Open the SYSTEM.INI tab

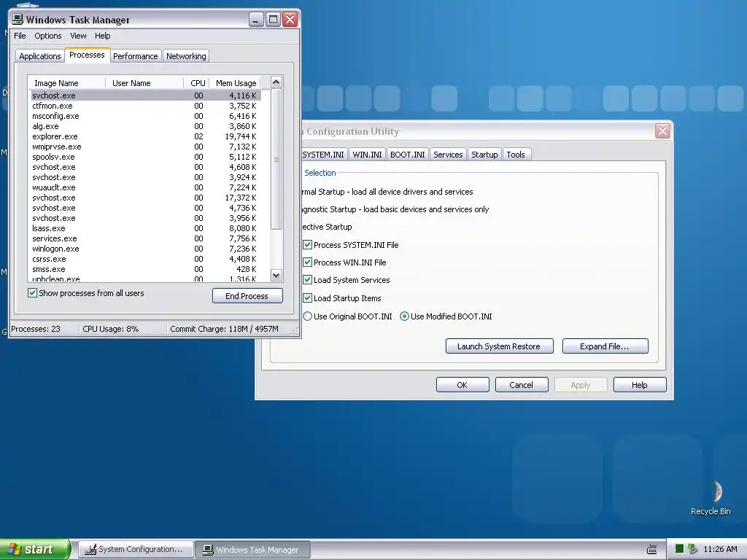[323, 155]
